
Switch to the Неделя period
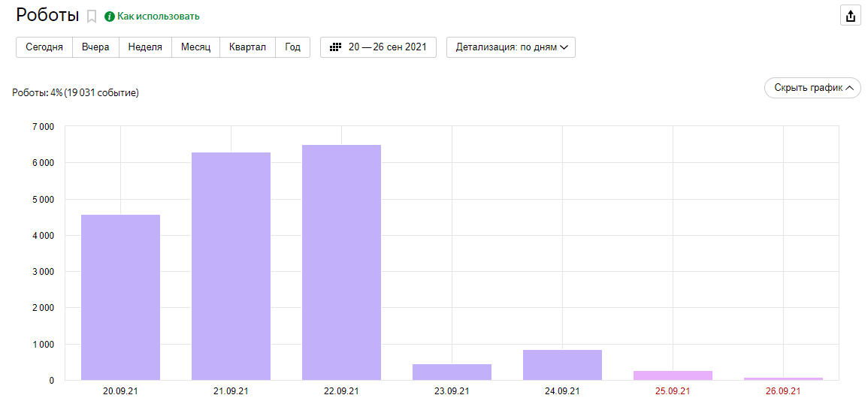pyautogui.click(x=145, y=47)
